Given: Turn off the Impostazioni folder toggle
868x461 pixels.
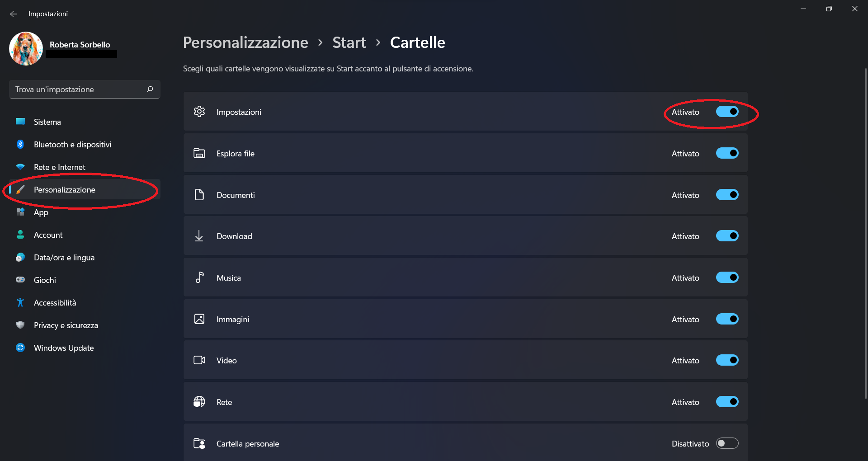Looking at the screenshot, I should pos(727,112).
